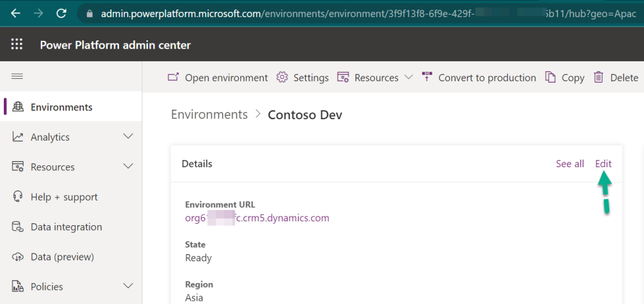Screen dimensions: 644x304
Task: Expand the Analytics section chevron
Action: (x=128, y=136)
